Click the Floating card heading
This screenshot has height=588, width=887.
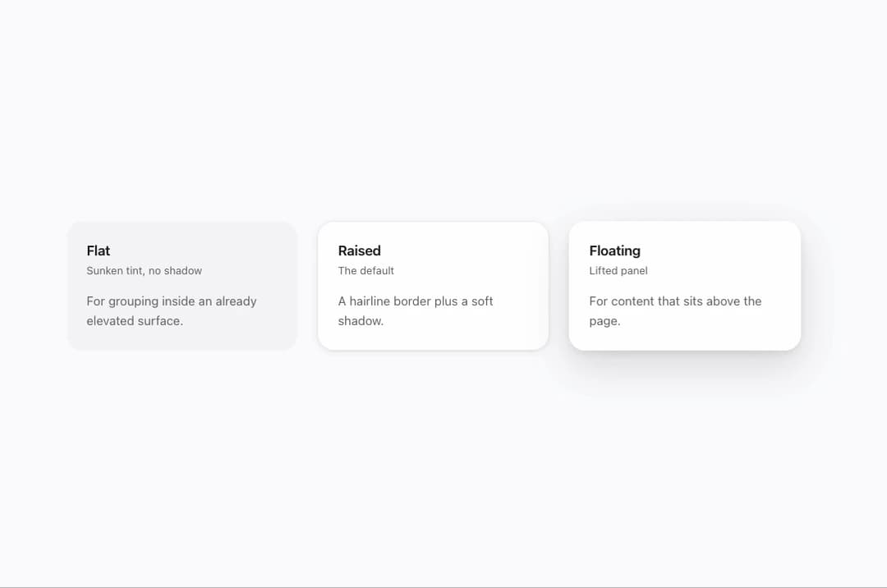point(614,250)
